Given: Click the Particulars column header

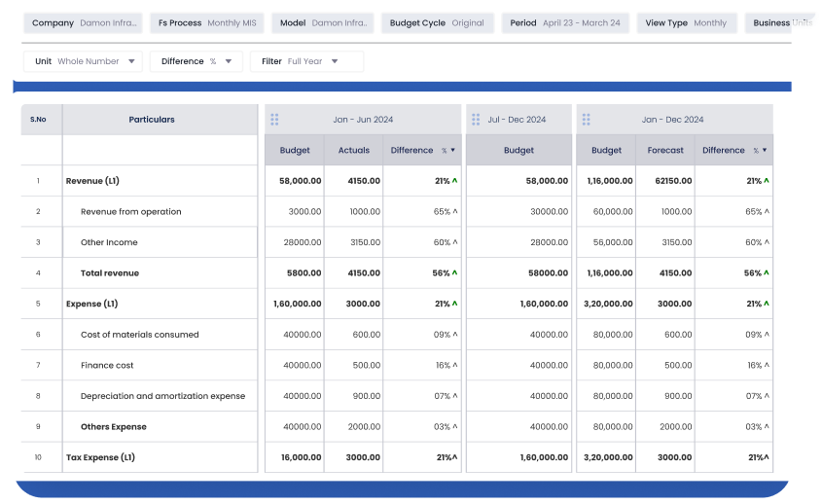Looking at the screenshot, I should [x=161, y=120].
